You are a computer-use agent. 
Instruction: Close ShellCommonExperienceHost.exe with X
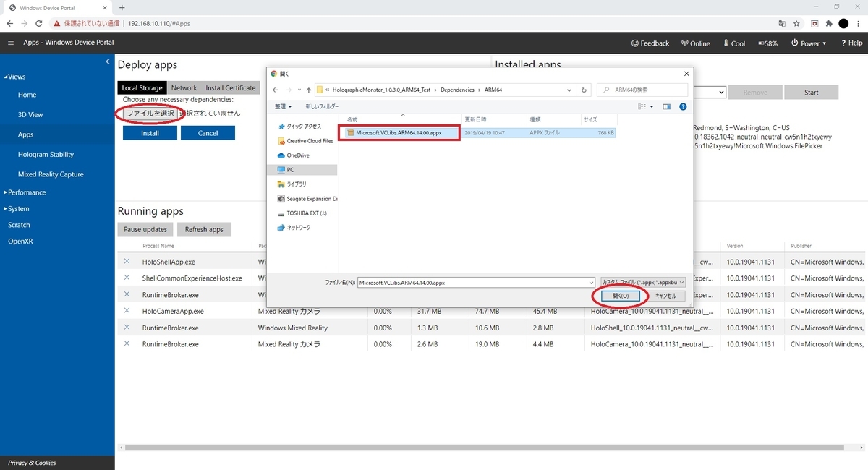click(x=127, y=278)
